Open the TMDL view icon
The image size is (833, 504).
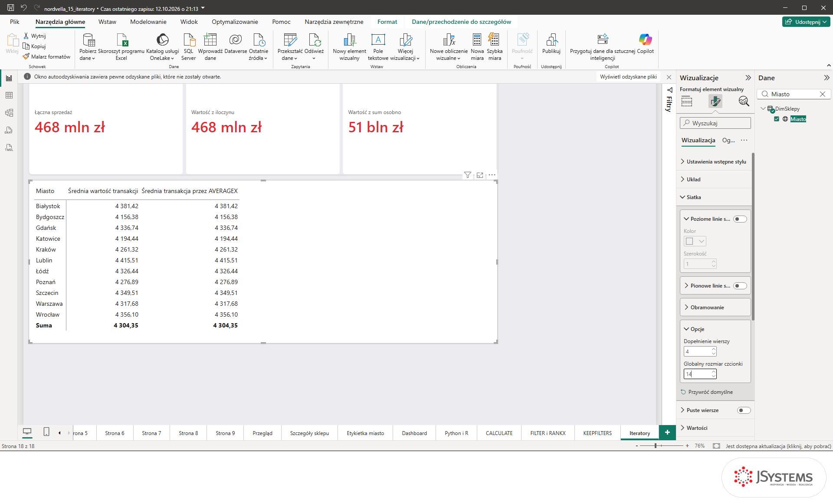tap(9, 147)
